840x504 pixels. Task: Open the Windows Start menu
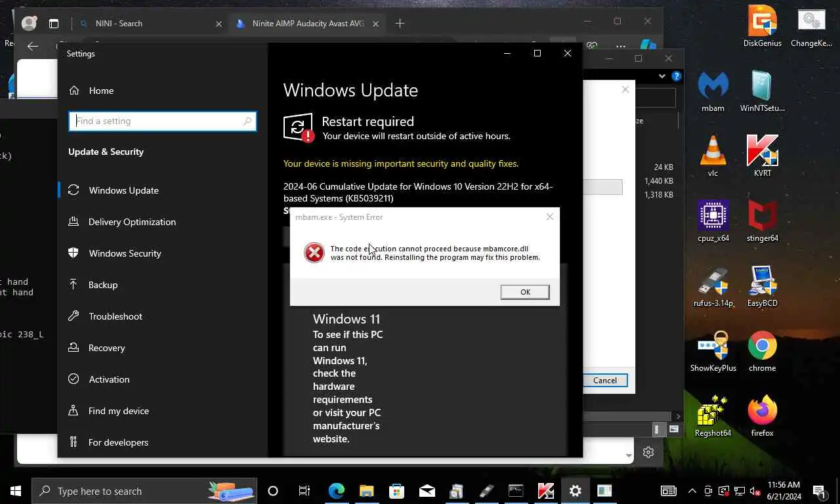tap(16, 491)
